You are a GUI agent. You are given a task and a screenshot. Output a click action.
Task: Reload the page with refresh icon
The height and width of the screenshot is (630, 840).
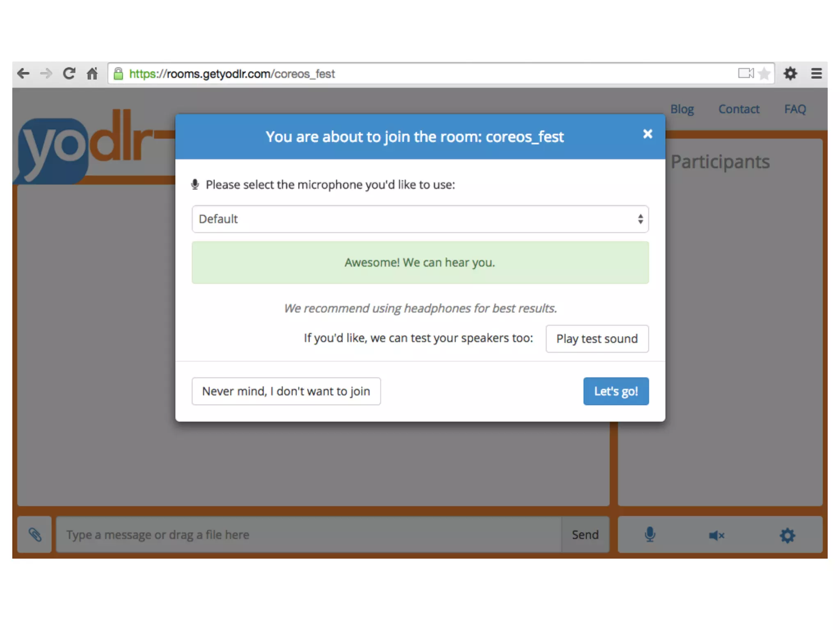pyautogui.click(x=69, y=74)
